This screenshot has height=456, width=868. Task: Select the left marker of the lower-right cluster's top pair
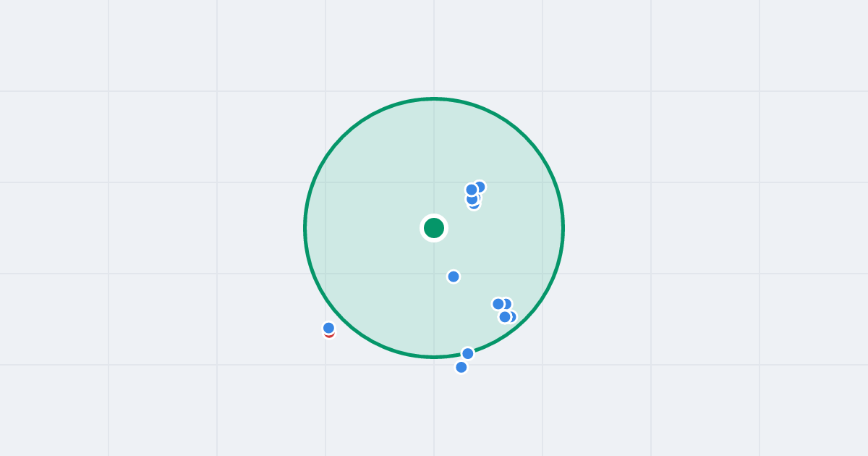click(498, 304)
